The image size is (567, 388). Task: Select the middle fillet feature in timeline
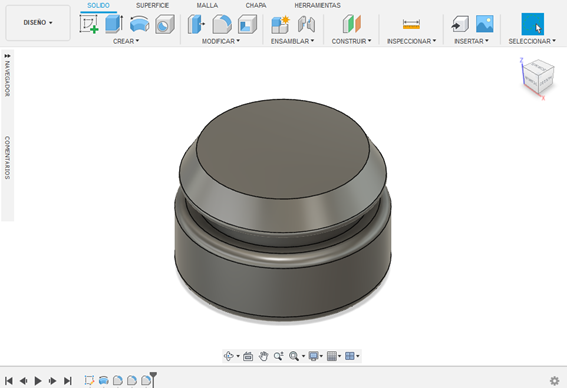[132, 380]
